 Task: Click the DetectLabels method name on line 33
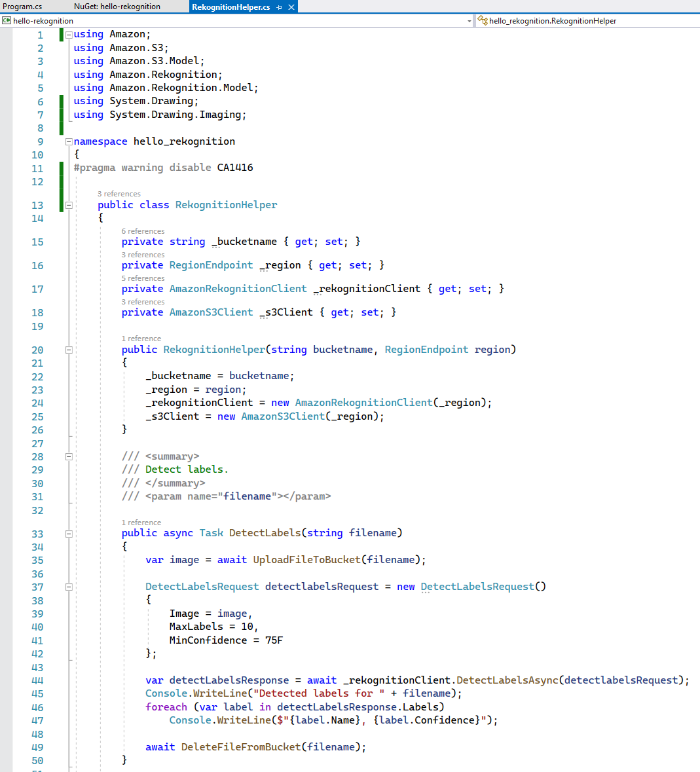(265, 533)
